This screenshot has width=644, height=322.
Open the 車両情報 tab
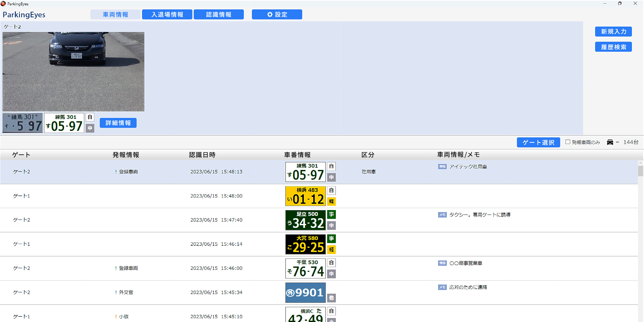[115, 14]
